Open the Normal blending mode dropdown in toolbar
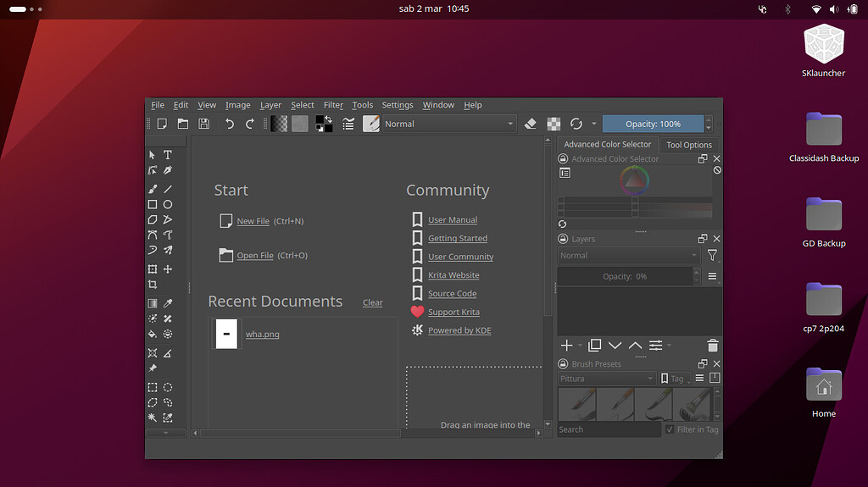Viewport: 868px width, 487px height. coord(449,124)
